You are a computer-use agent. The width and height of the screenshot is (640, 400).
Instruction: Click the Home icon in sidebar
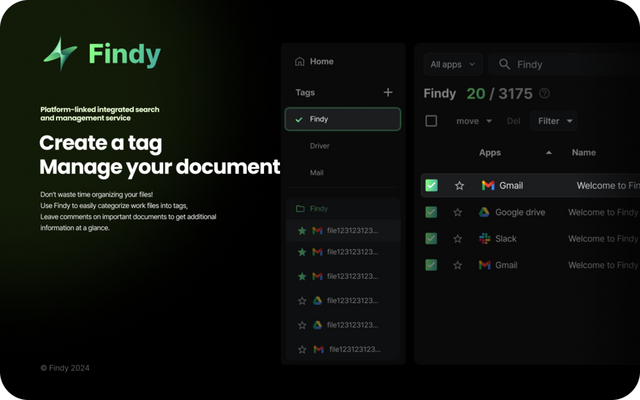tap(299, 62)
